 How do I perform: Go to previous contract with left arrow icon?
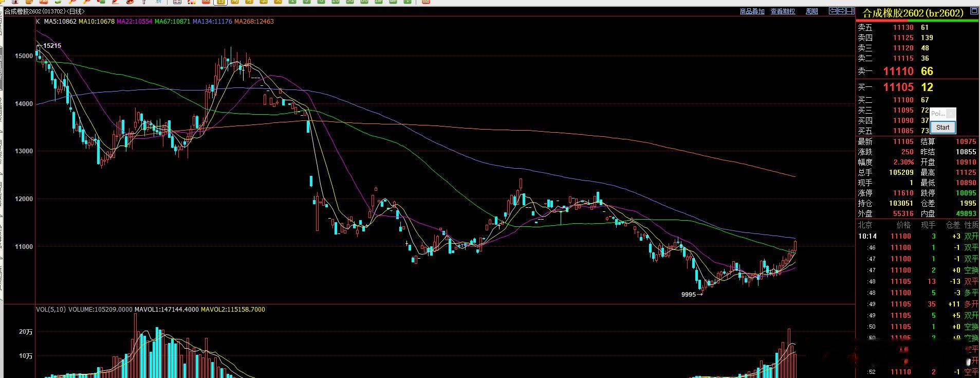[x=833, y=11]
